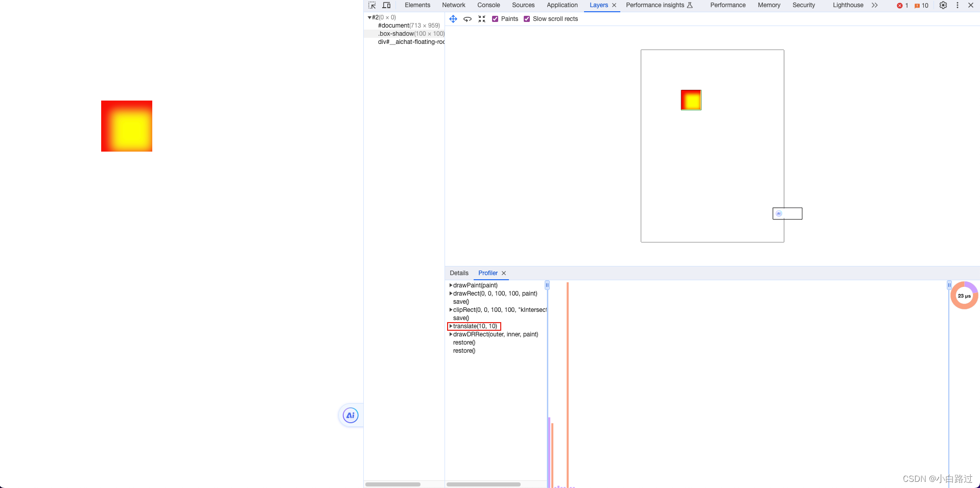
Task: Expand the drawRect(0, 0, 100, 100, paint) entry
Action: 451,294
